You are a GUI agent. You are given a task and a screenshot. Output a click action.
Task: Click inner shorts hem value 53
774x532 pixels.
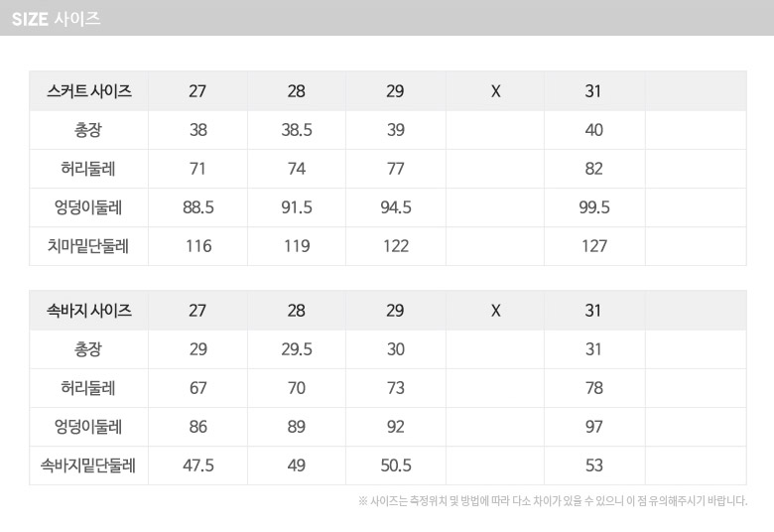click(x=593, y=465)
